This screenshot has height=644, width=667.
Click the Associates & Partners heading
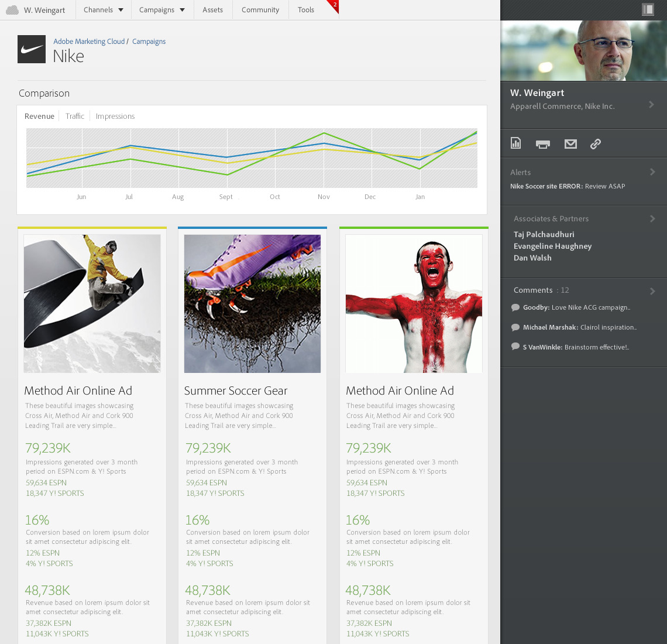pos(551,218)
